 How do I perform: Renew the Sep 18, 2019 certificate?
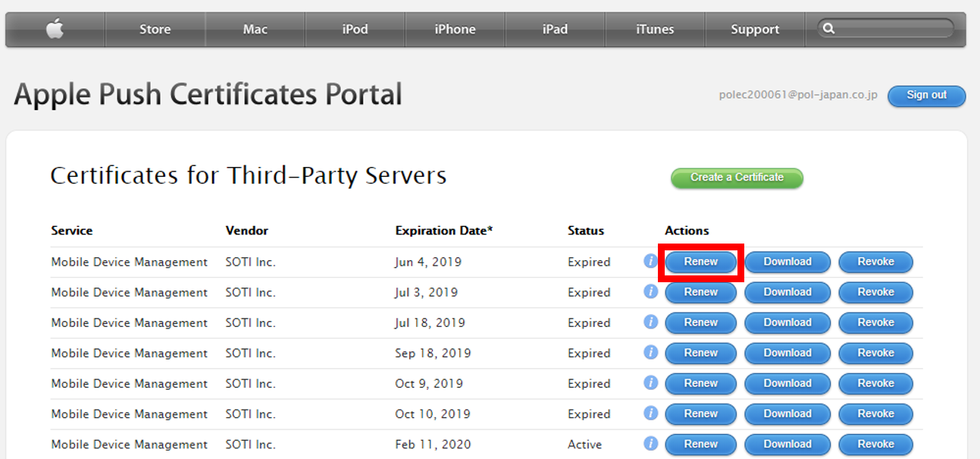click(x=701, y=353)
